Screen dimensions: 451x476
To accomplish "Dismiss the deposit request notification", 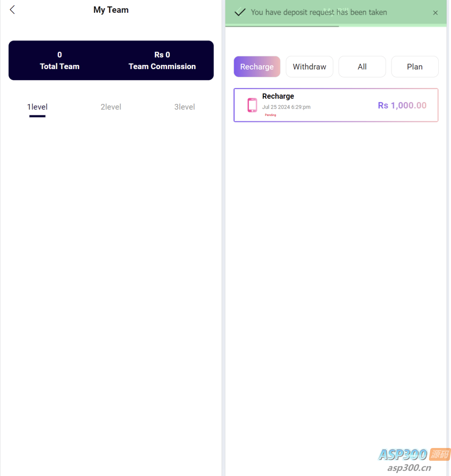I will 435,13.
